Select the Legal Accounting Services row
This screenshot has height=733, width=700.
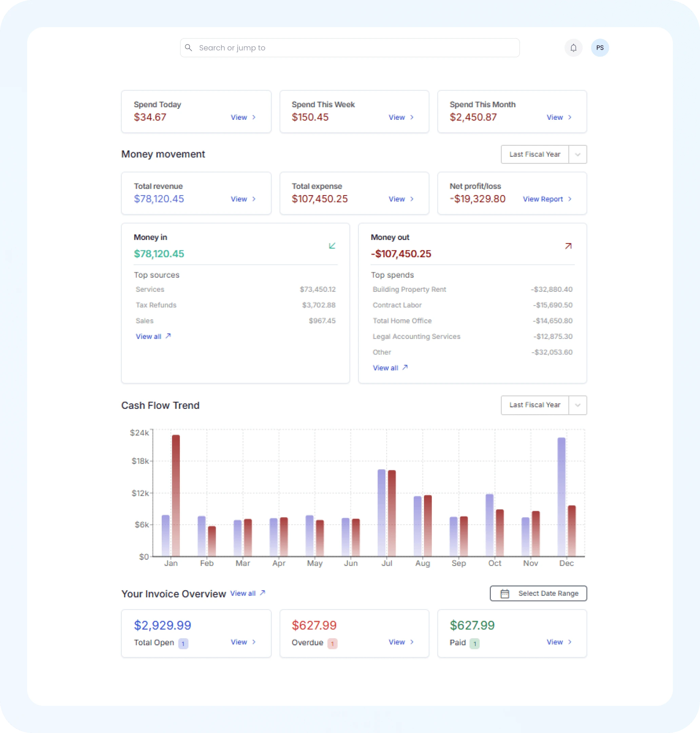[472, 336]
